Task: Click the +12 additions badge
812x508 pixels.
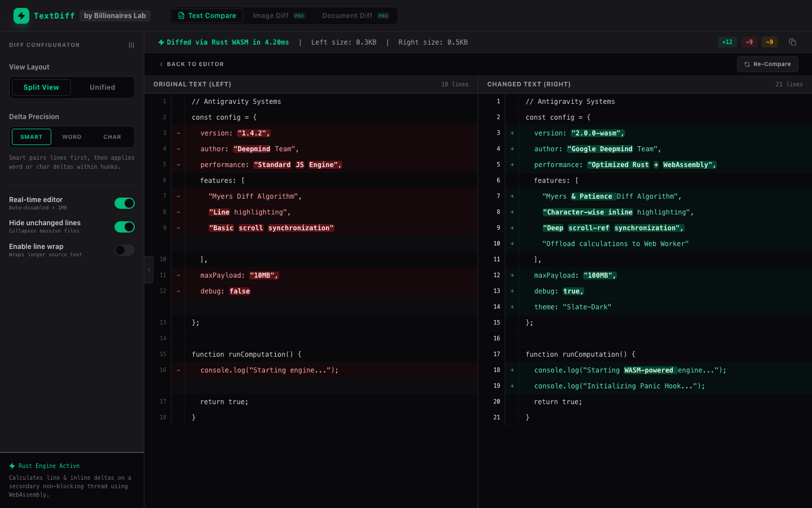Action: [x=727, y=42]
